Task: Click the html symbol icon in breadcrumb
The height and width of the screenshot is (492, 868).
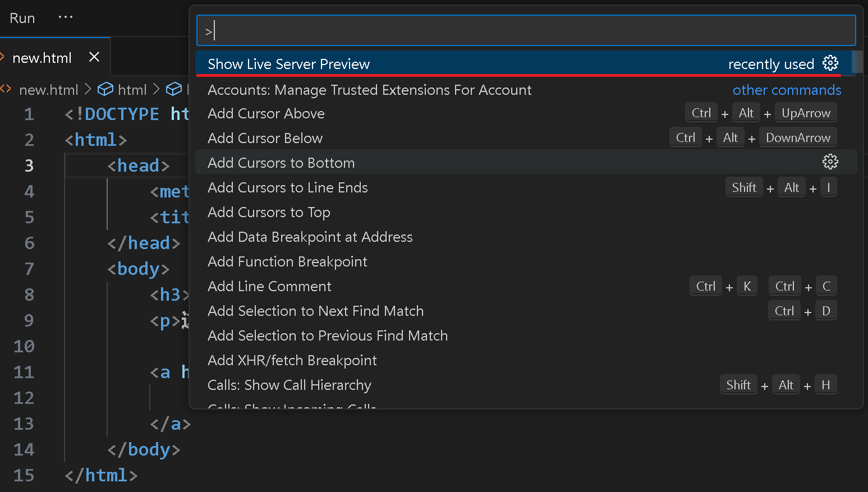Action: [105, 90]
